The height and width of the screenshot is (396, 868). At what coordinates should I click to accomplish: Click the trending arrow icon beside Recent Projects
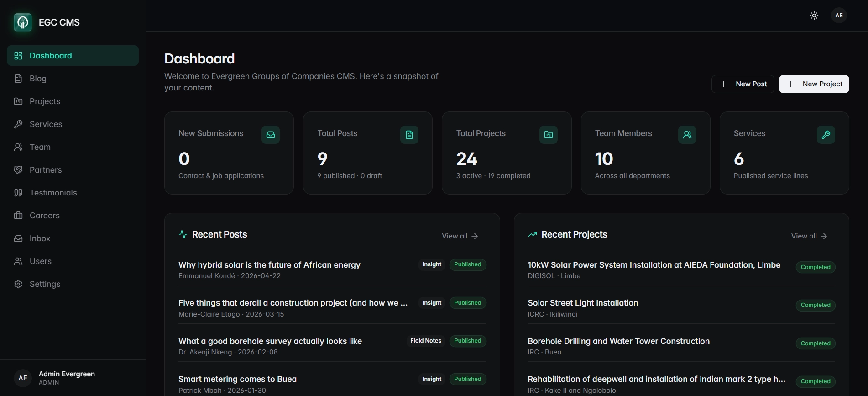[x=532, y=234]
